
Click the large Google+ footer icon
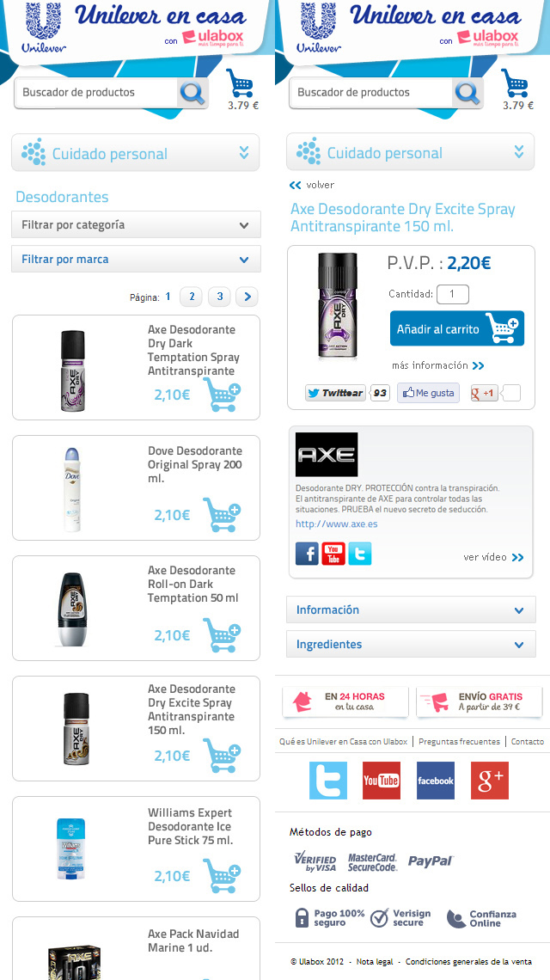[x=489, y=780]
